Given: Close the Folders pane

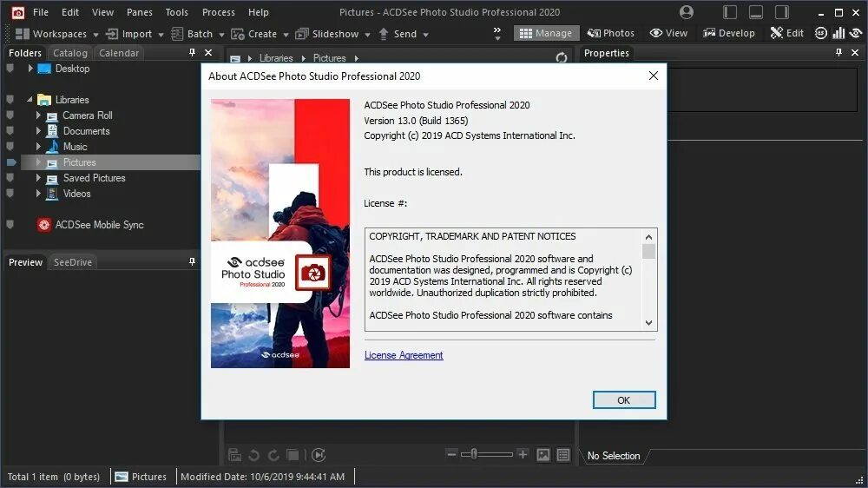Looking at the screenshot, I should [208, 52].
